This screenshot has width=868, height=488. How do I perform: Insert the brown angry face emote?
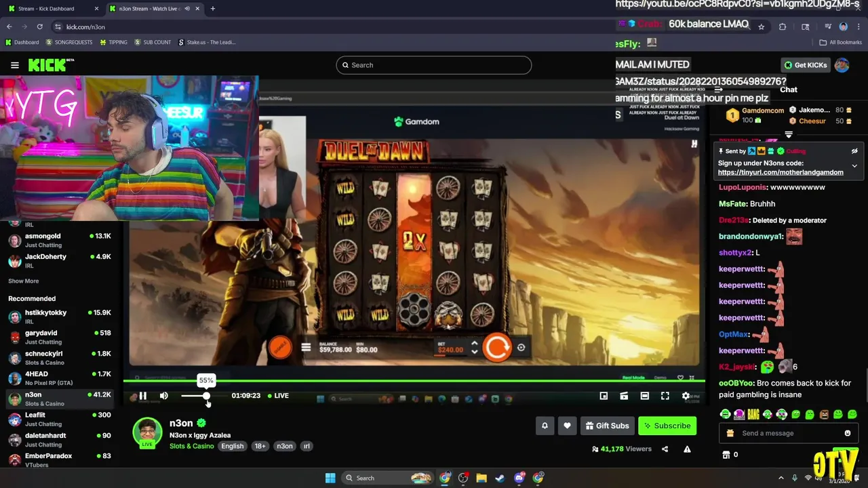824,414
